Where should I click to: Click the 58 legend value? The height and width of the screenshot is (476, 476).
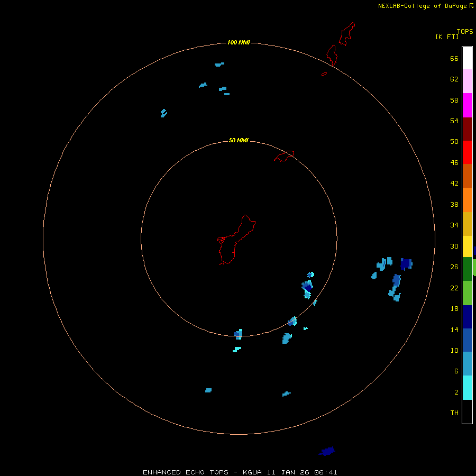click(x=454, y=100)
